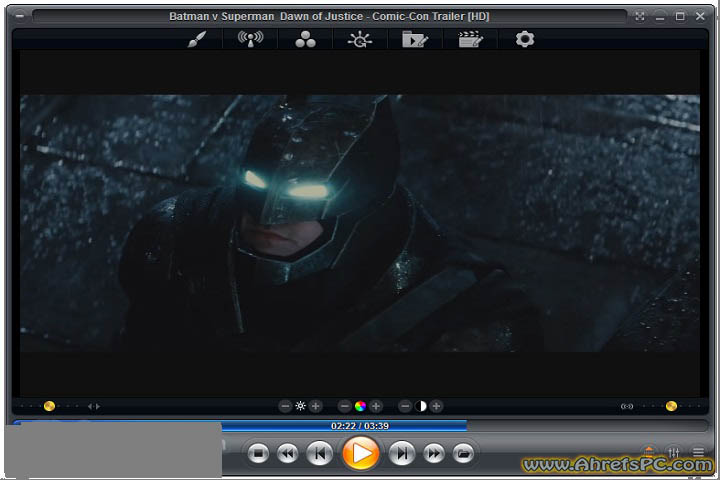Click the sun with clock toolbar icon
The image size is (720, 480).
click(360, 40)
